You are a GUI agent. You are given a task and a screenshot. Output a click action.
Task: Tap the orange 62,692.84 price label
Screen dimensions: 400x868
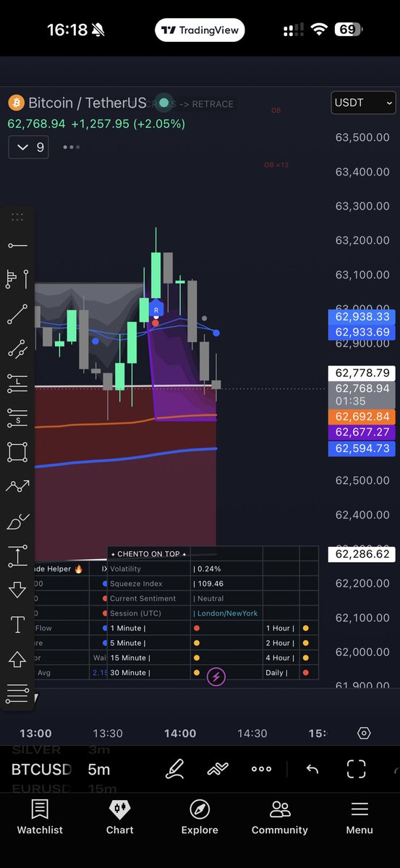coord(362,417)
